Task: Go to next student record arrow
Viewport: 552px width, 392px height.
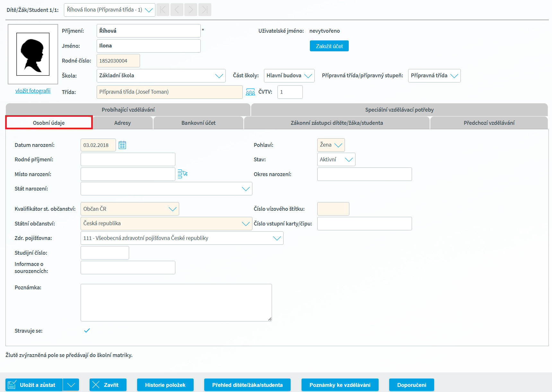Action: 191,10
